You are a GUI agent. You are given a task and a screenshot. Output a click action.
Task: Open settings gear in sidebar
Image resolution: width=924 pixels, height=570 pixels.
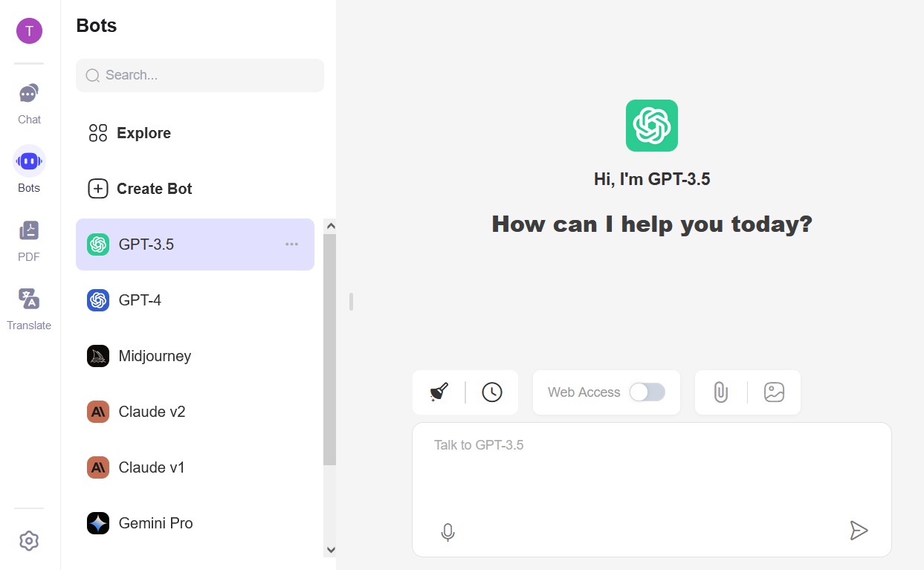pyautogui.click(x=29, y=540)
